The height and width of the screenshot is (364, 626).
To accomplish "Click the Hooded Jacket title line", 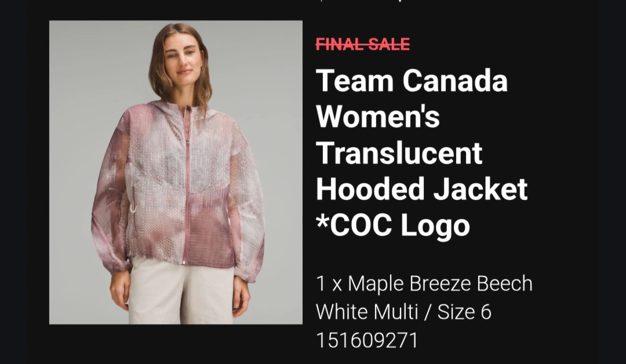I will [421, 189].
